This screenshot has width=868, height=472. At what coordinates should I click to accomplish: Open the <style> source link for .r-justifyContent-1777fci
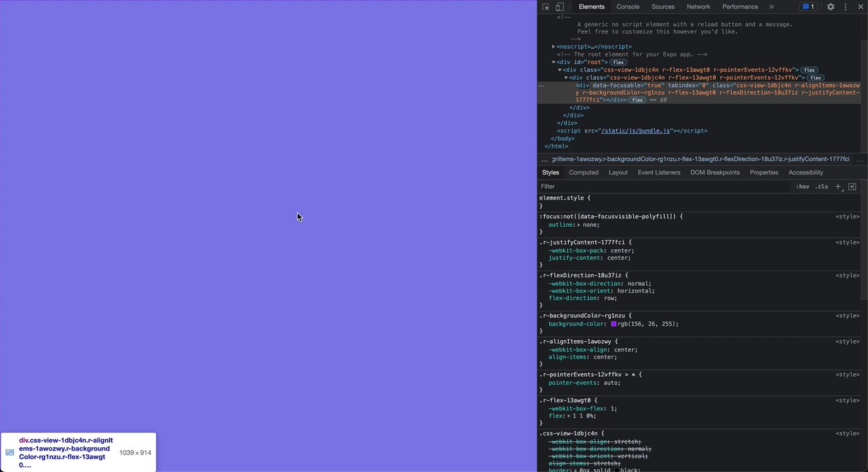click(847, 243)
